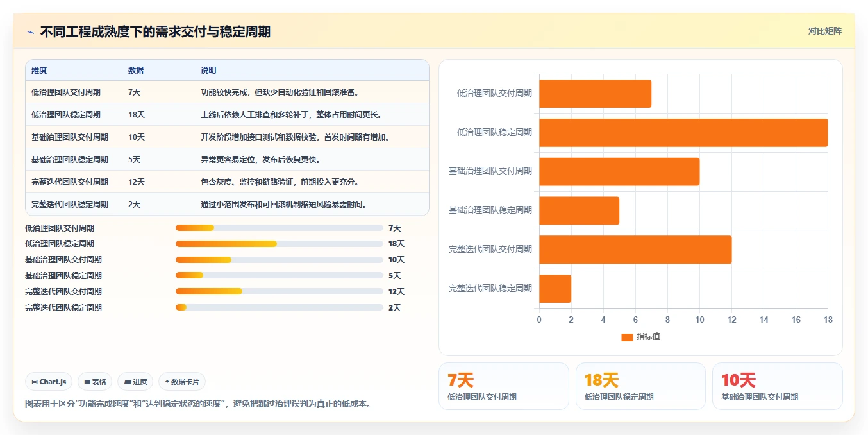Select the Chart.js tag chip
This screenshot has height=435, width=868.
tap(49, 382)
